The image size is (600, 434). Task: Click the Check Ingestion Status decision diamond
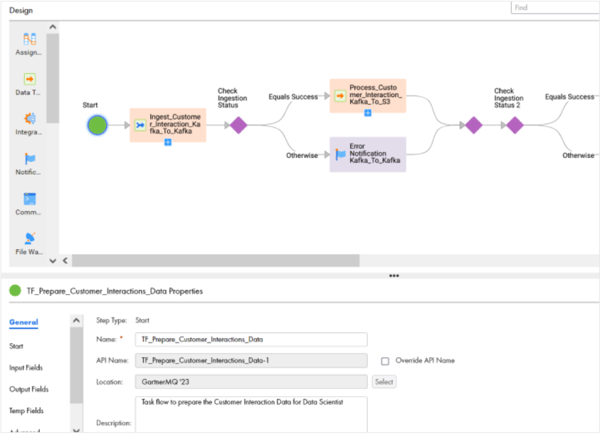click(238, 125)
